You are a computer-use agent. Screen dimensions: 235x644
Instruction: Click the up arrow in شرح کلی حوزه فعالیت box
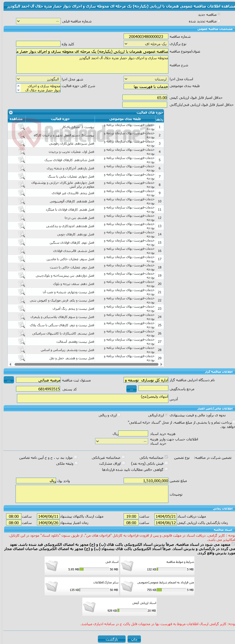[18, 86]
